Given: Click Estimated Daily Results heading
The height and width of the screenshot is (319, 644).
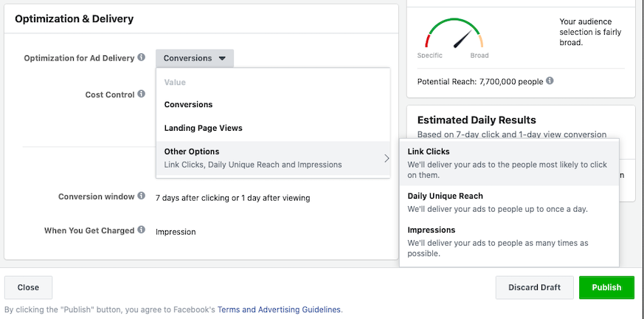Looking at the screenshot, I should coord(477,120).
